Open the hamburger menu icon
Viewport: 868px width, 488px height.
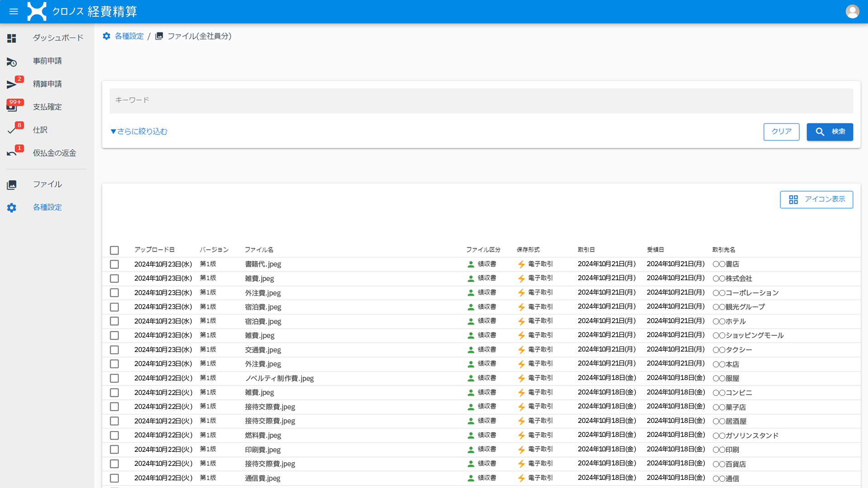point(14,12)
